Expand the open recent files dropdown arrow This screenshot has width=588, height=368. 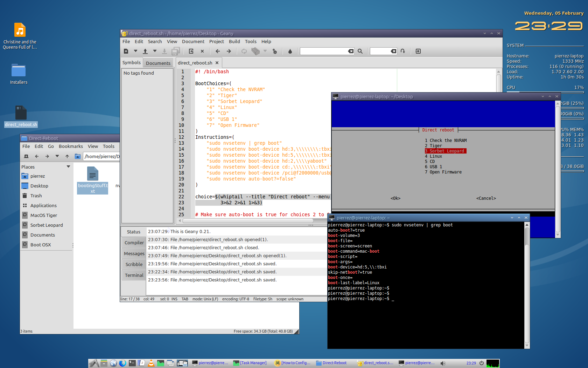click(155, 51)
